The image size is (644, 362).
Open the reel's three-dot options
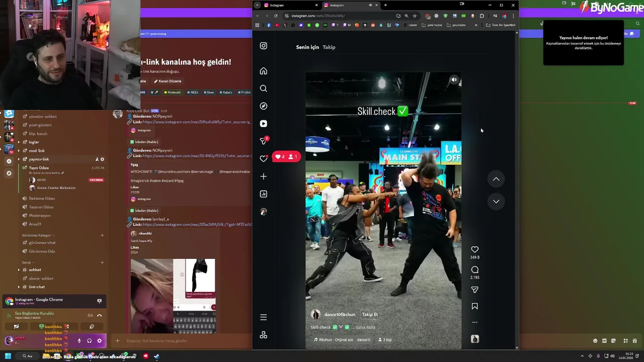(x=474, y=322)
